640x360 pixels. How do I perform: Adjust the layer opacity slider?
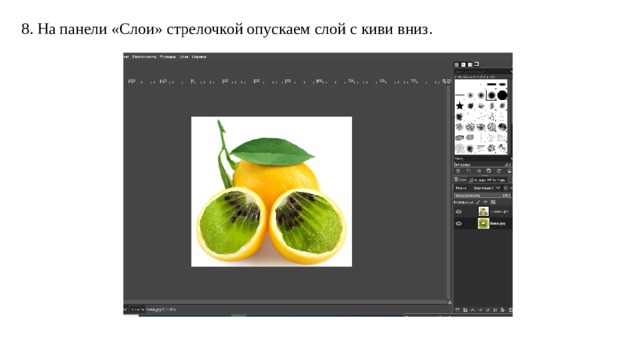[482, 196]
